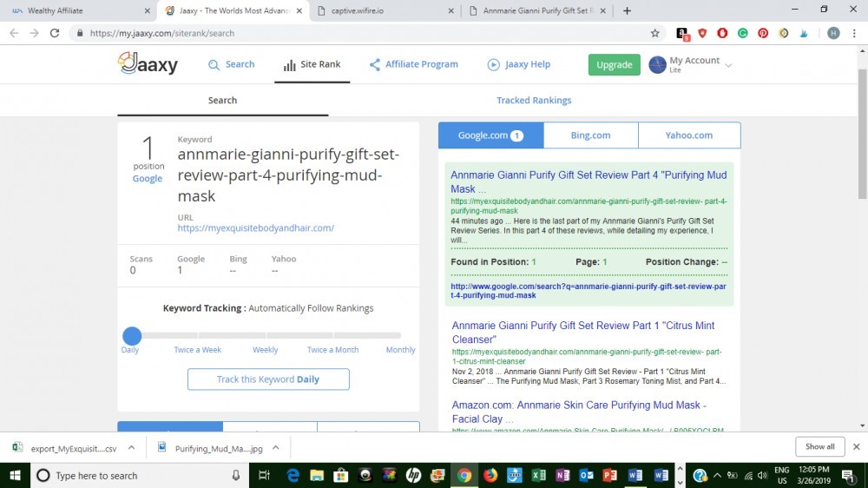The width and height of the screenshot is (868, 488).
Task: Switch to the Tracked Rankings tab
Action: pos(534,100)
